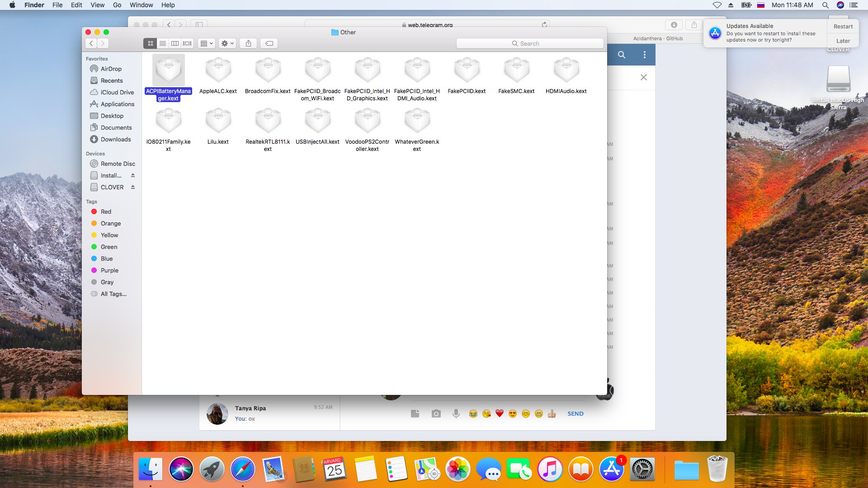This screenshot has width=868, height=488.
Task: Switch Finder to column view
Action: pyautogui.click(x=175, y=43)
